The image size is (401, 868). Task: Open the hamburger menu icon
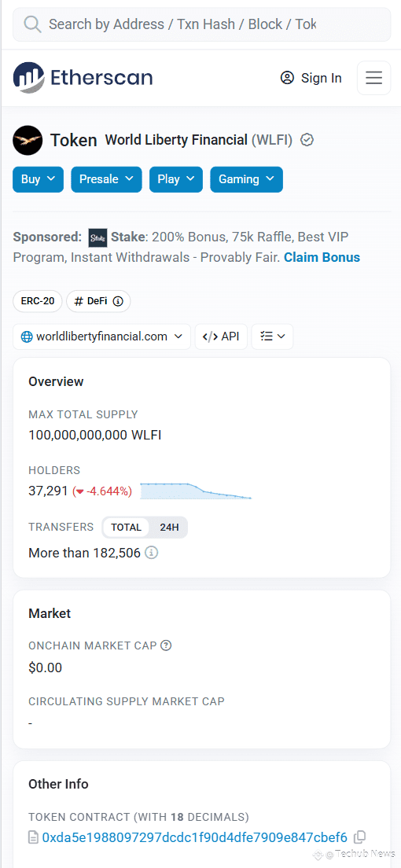373,78
